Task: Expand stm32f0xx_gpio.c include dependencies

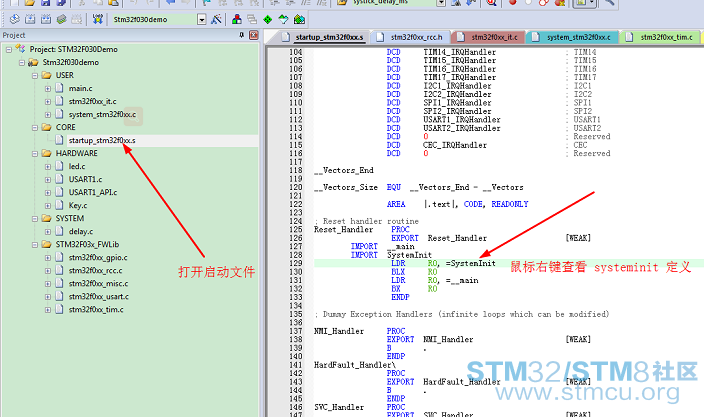Action: (48, 258)
